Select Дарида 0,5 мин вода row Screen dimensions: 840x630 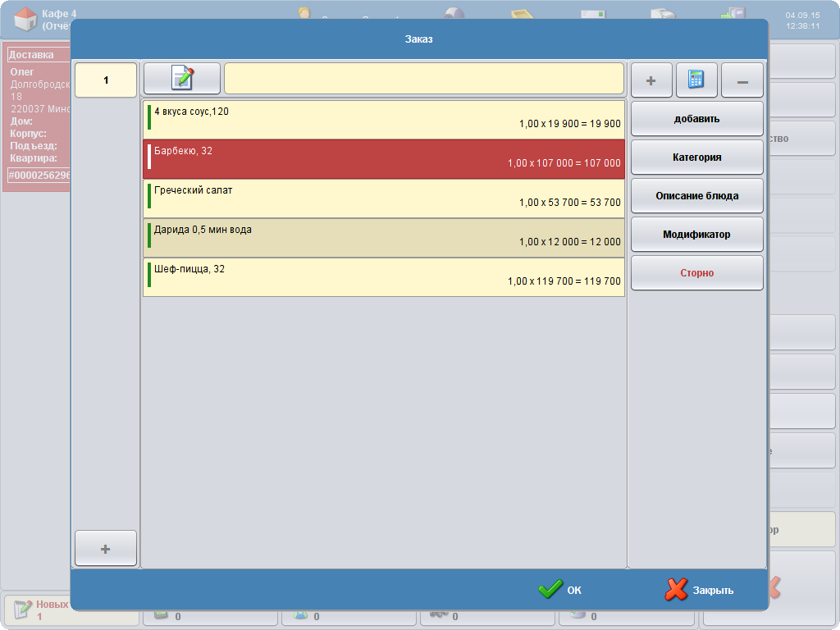click(x=384, y=237)
